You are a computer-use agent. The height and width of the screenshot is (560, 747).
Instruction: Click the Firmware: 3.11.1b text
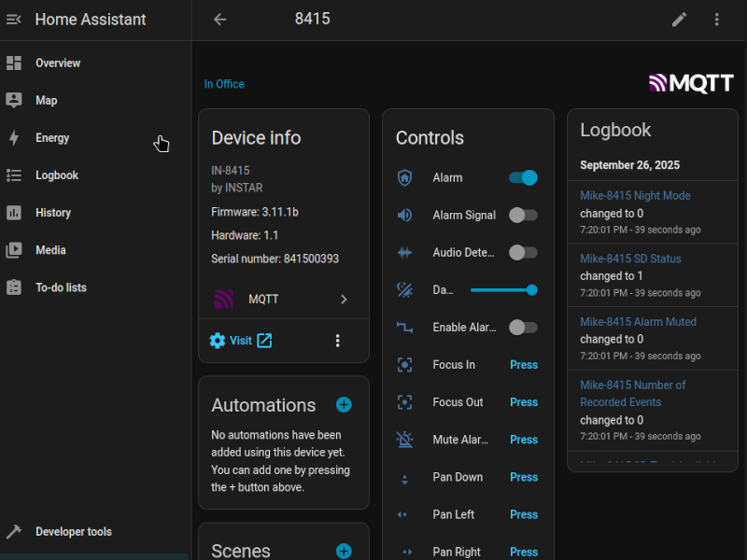[x=255, y=212]
